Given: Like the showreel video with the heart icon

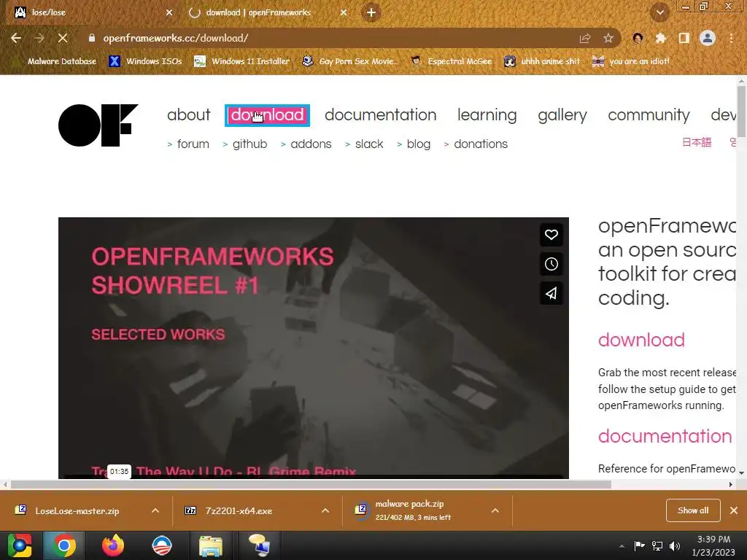Looking at the screenshot, I should 551,235.
